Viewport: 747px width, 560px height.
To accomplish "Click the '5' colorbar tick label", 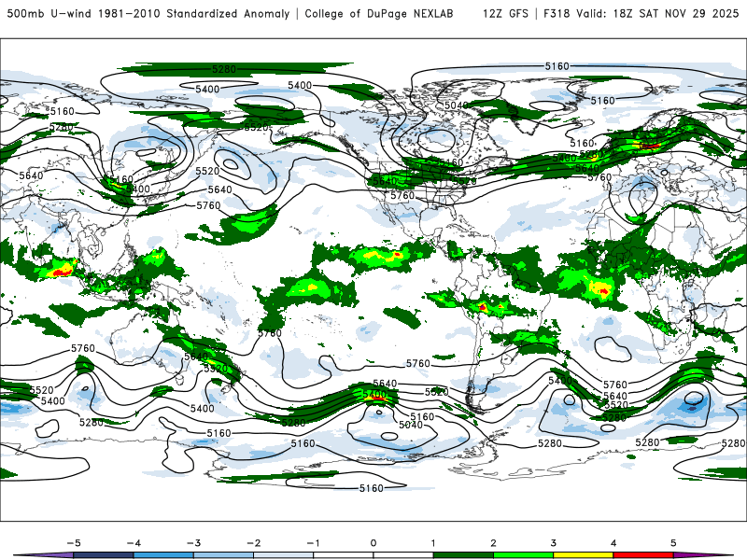I will pos(673,543).
